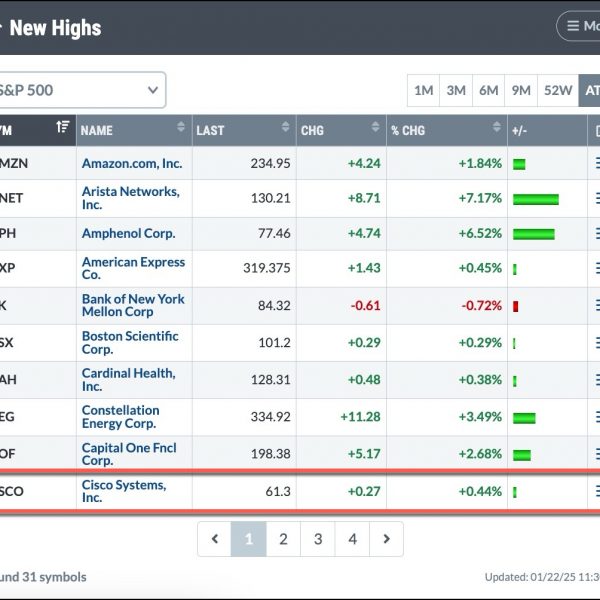Select the 52W timeframe tab
Screen dimensions: 600x600
[x=558, y=91]
